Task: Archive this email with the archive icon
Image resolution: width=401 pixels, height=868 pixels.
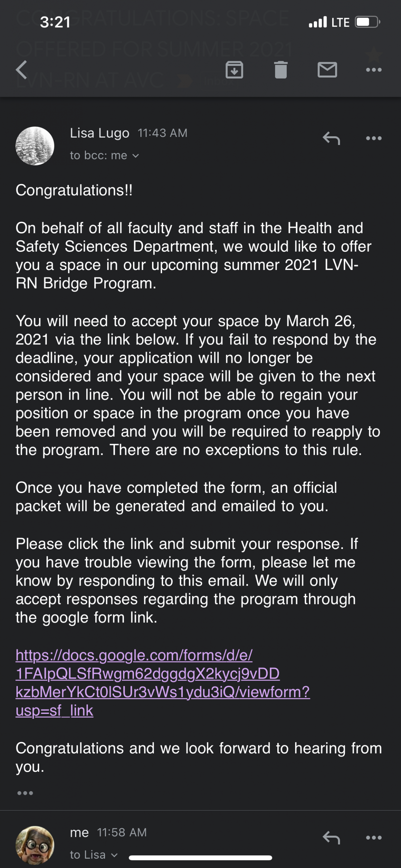Action: pyautogui.click(x=234, y=70)
